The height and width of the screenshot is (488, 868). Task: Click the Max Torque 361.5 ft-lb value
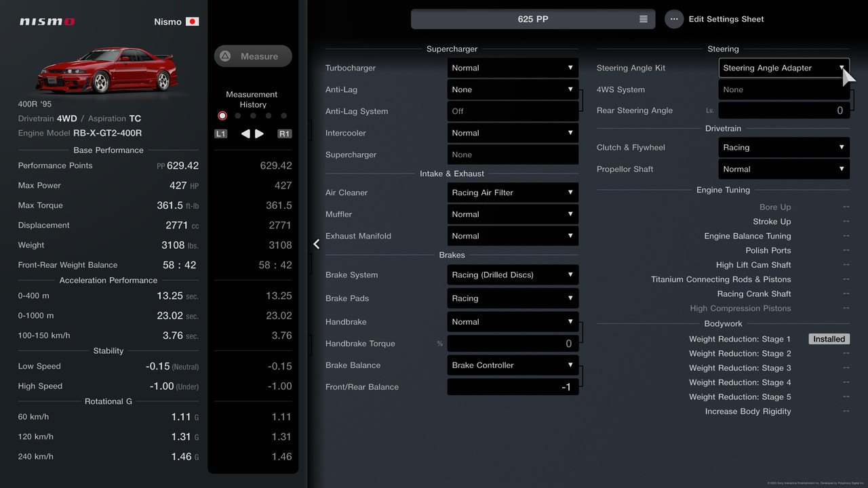[x=178, y=205]
